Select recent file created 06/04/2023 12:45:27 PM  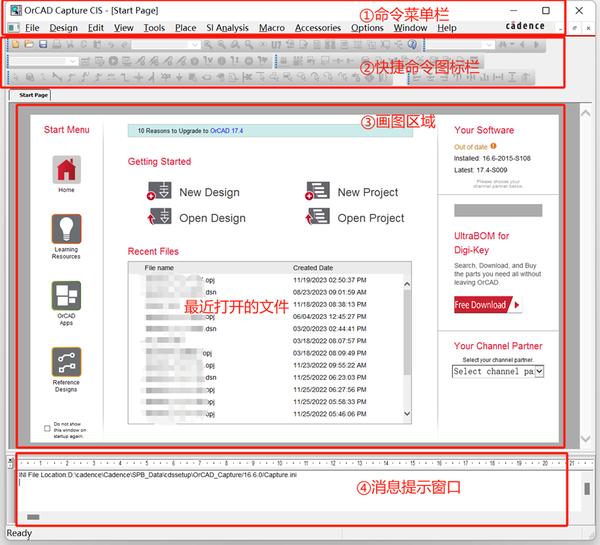click(x=266, y=317)
